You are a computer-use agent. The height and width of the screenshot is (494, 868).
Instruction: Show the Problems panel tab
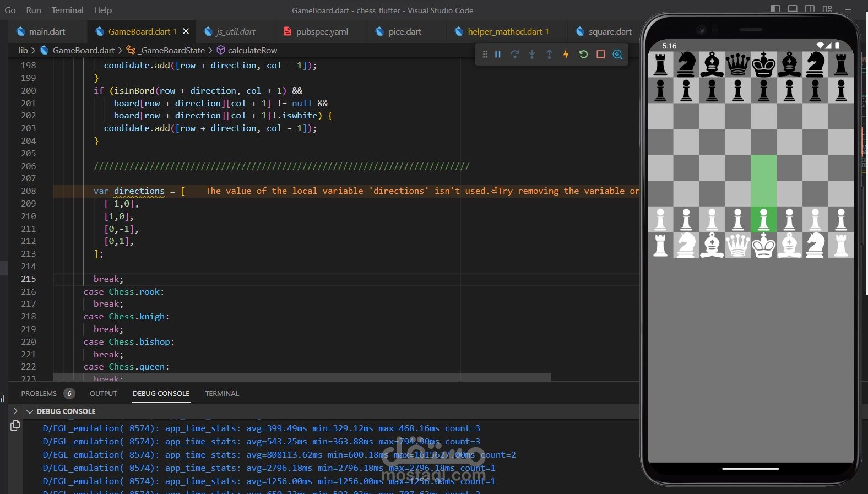[39, 393]
